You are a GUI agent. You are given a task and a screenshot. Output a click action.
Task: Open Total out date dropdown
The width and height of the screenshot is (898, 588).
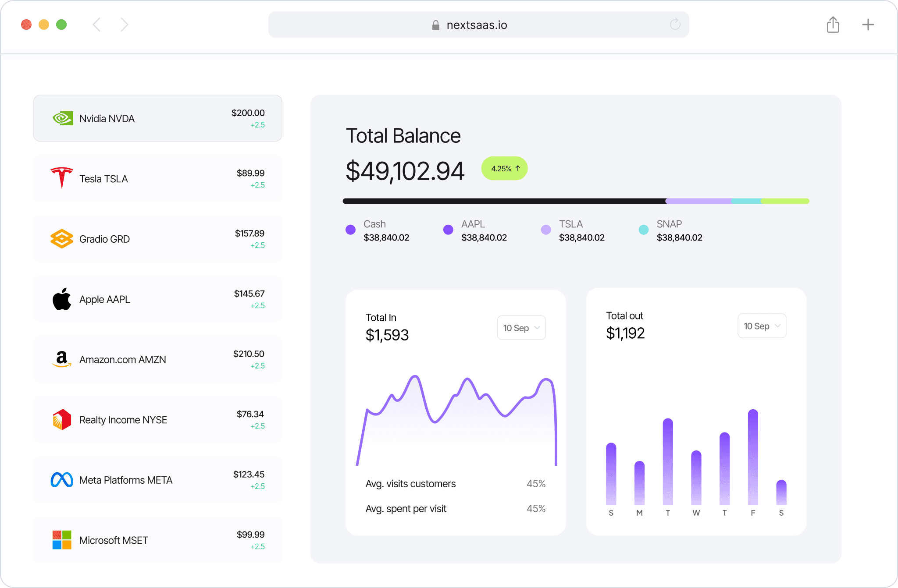pos(762,326)
